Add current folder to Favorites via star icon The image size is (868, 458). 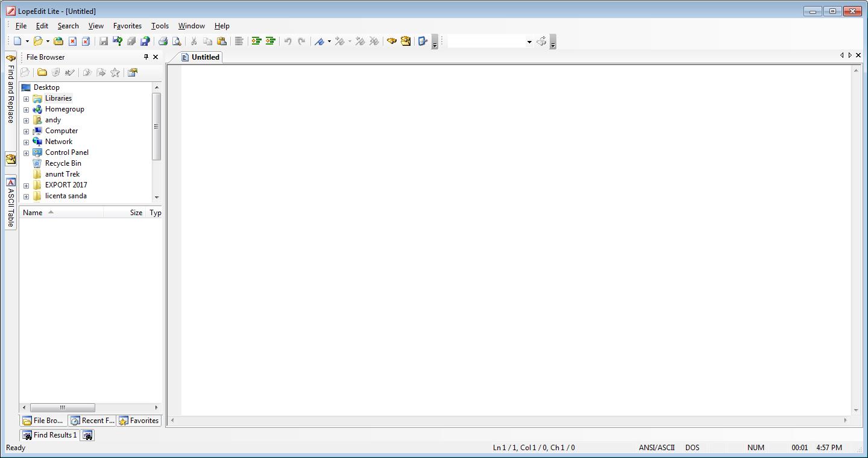tap(115, 72)
